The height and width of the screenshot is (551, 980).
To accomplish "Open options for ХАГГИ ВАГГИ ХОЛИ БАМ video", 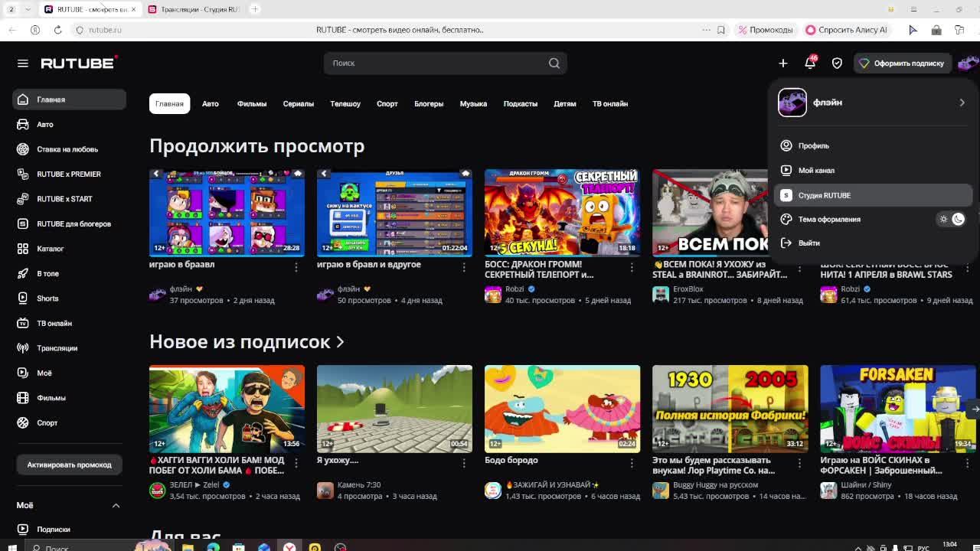I will coord(296,463).
